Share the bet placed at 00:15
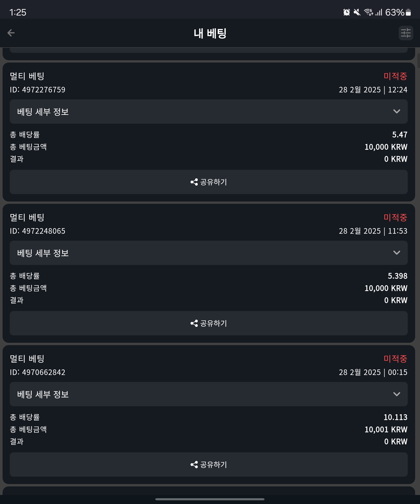This screenshot has height=504, width=420. pos(208,465)
